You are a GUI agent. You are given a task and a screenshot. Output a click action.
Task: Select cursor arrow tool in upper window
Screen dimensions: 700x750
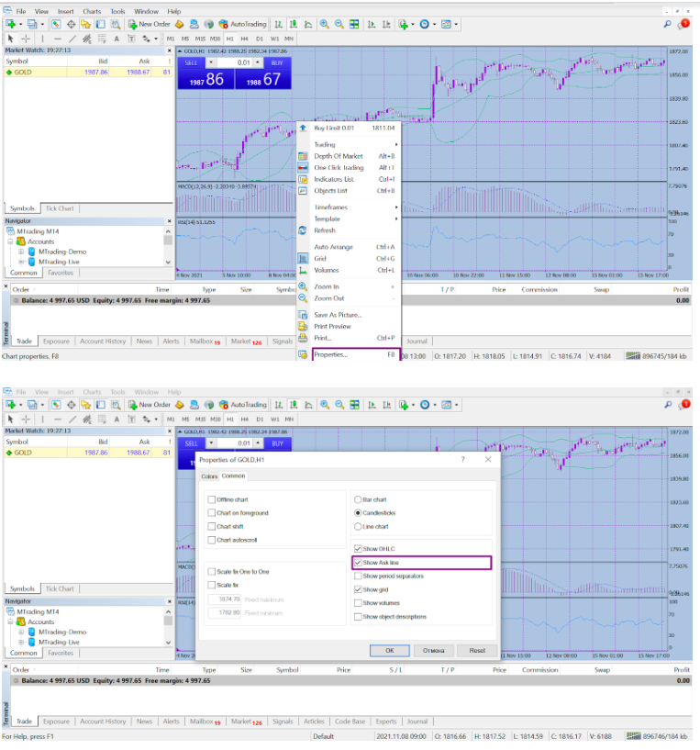pyautogui.click(x=10, y=39)
